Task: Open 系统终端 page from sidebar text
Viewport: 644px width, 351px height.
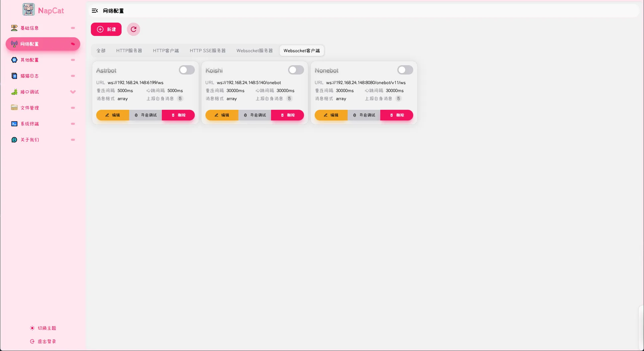Action: tap(30, 124)
